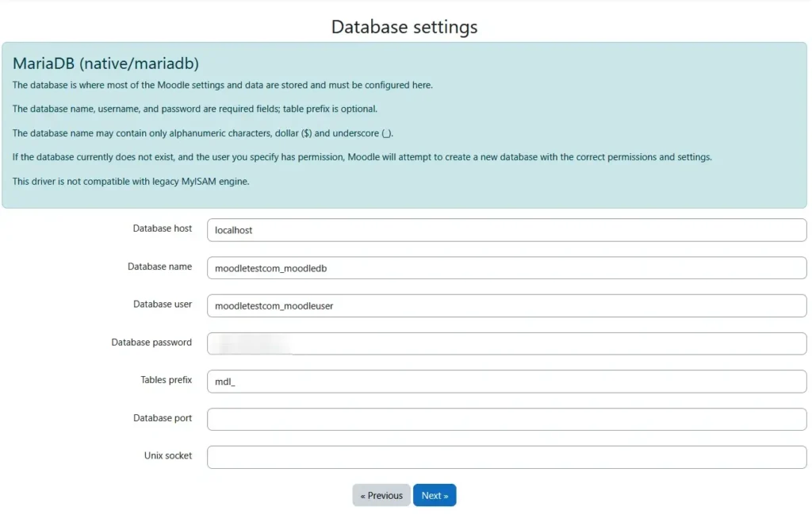
Task: Click the Unix socket label
Action: pos(168,455)
